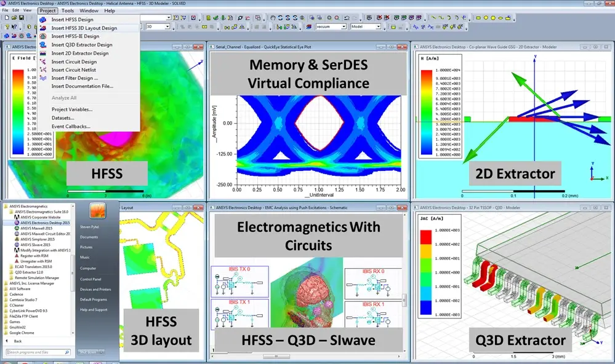Screen dimensions: 615x364
Task: Open Control Panel from Start menu
Action: pyautogui.click(x=90, y=279)
